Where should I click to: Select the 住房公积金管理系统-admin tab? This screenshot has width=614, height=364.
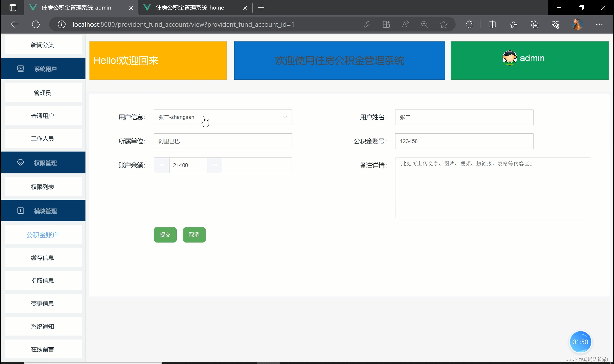[76, 8]
